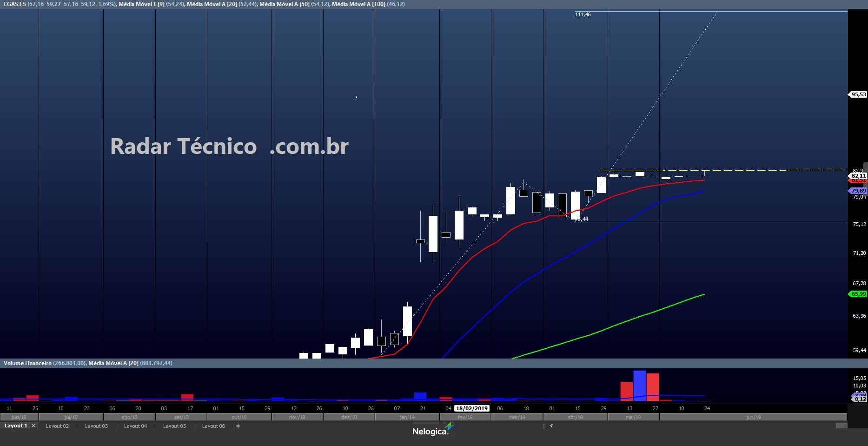Click the Volume Financeiro indicator label
Viewport: 868px width, 446px height.
[x=27, y=363]
